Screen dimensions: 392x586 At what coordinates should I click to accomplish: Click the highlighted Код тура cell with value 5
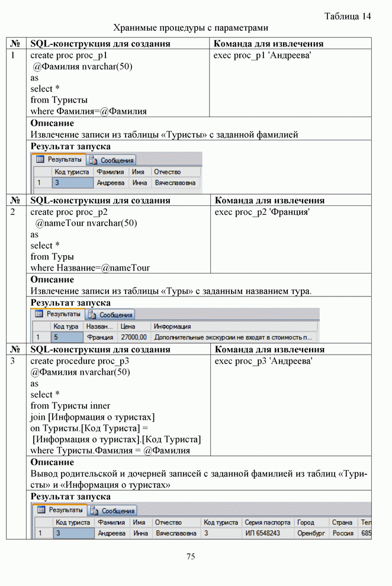tap(66, 337)
